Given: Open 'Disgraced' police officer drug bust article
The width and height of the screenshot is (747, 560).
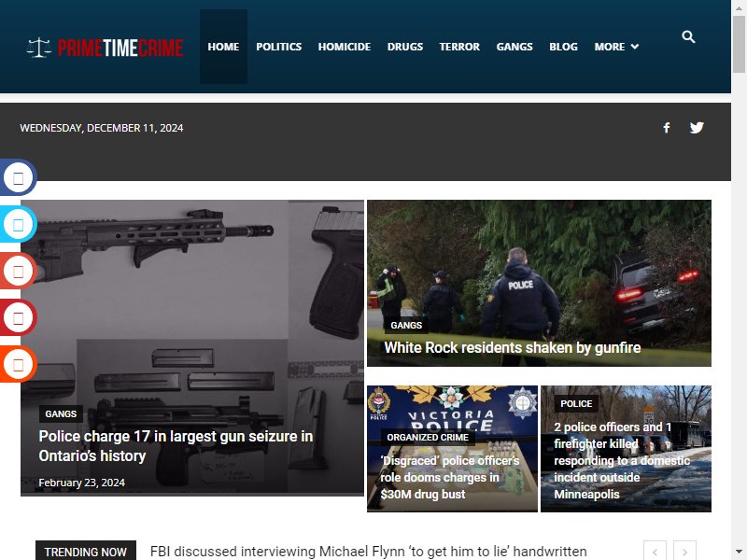Looking at the screenshot, I should point(449,478).
